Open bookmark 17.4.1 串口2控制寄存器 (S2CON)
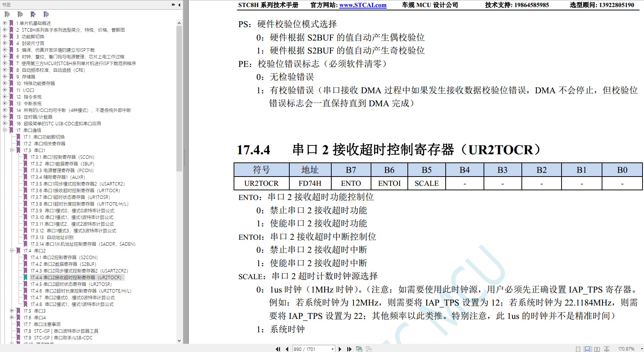The height and width of the screenshot is (352, 644). [64, 257]
